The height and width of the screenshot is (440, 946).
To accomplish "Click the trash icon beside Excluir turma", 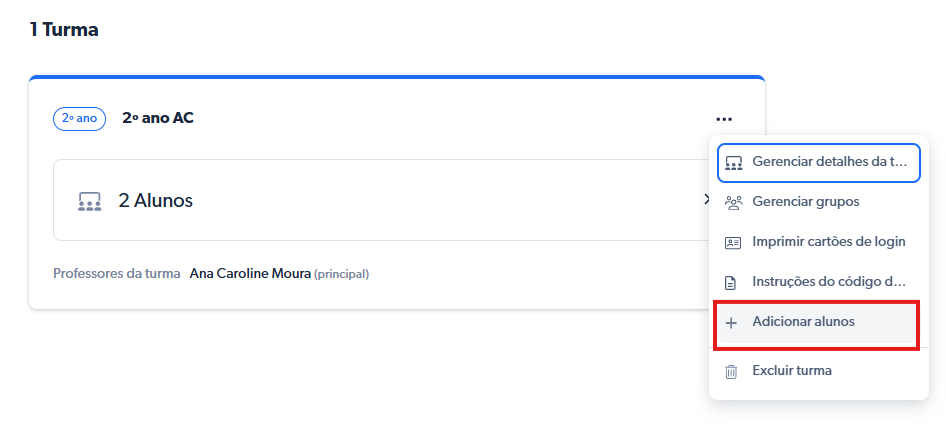I will [731, 371].
